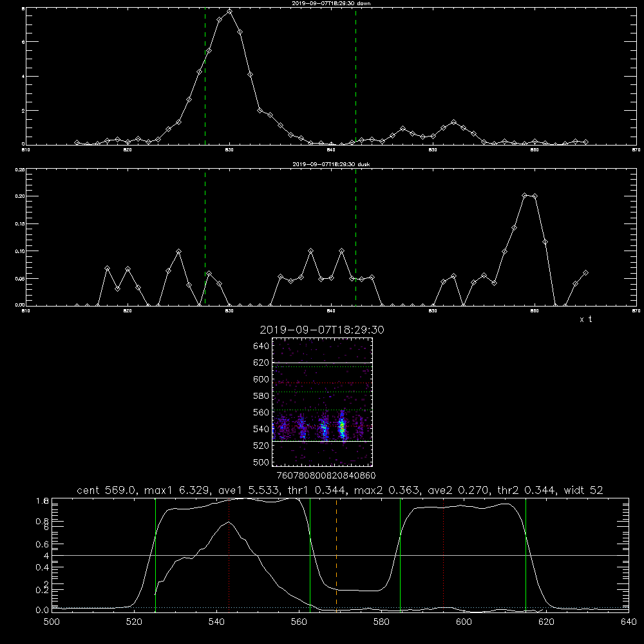Viewport: 644px width, 644px height.
Task: Click the solid green line near 585 in bottom plot
Action: 400,555
